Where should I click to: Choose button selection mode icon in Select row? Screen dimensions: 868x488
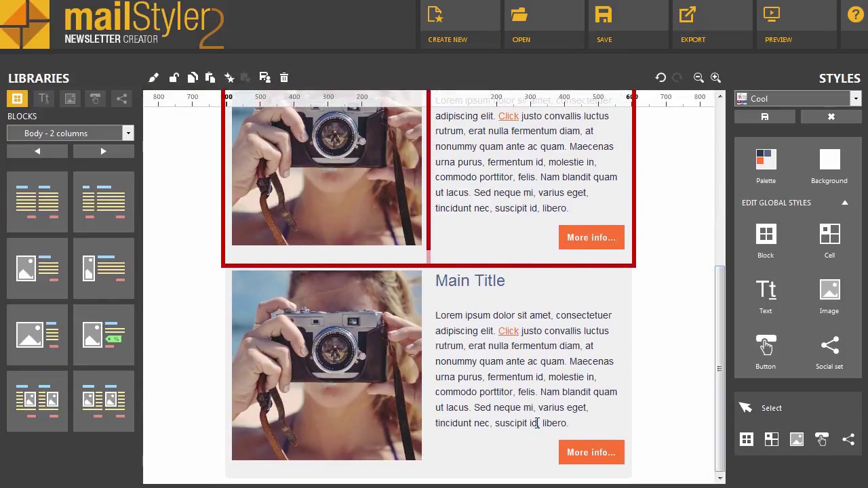point(822,439)
